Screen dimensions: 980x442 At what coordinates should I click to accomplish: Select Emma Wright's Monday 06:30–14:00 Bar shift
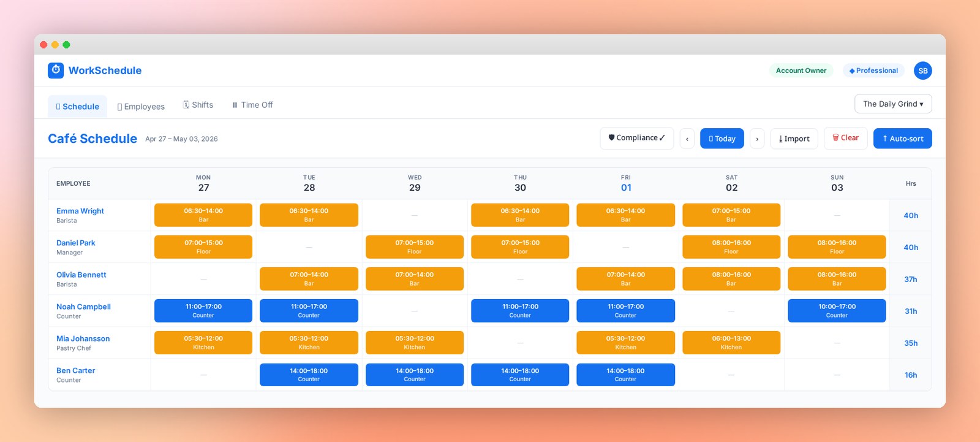(x=203, y=215)
